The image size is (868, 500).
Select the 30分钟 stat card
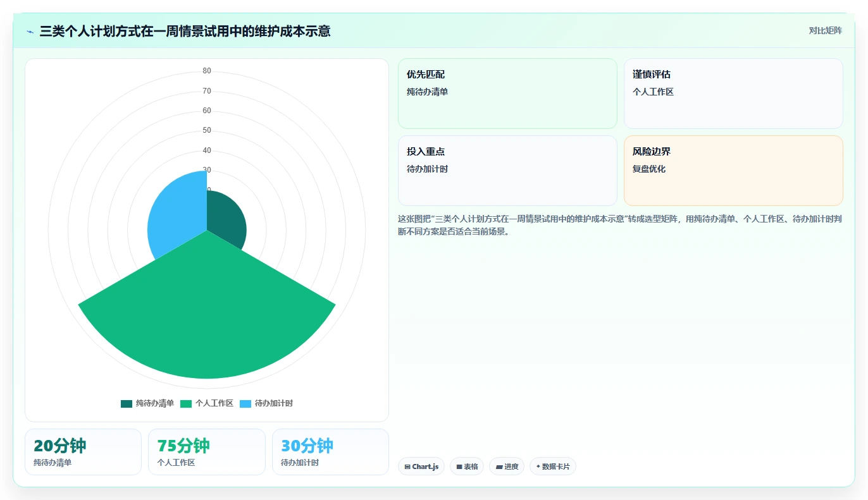330,452
